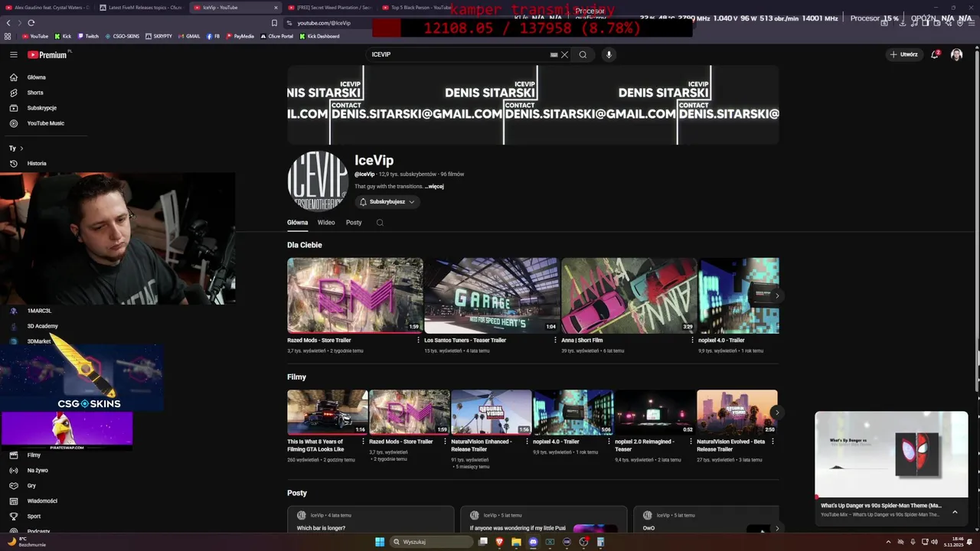Switch to Secret Weed Plantation tab
The width and height of the screenshot is (980, 551).
point(329,8)
